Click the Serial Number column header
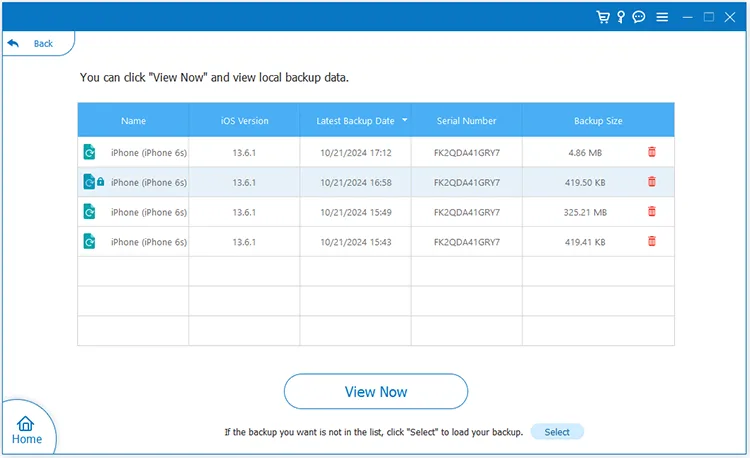Screen dimensions: 750x458 click(466, 120)
